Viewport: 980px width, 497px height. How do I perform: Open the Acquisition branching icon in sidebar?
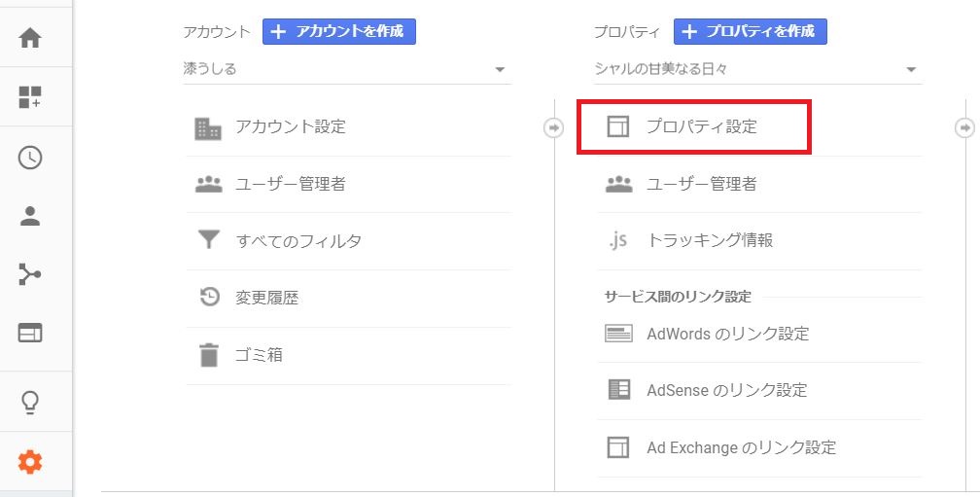pyautogui.click(x=30, y=274)
